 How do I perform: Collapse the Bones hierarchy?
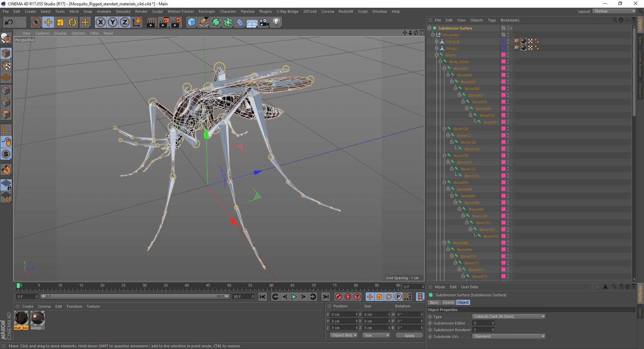pyautogui.click(x=437, y=55)
